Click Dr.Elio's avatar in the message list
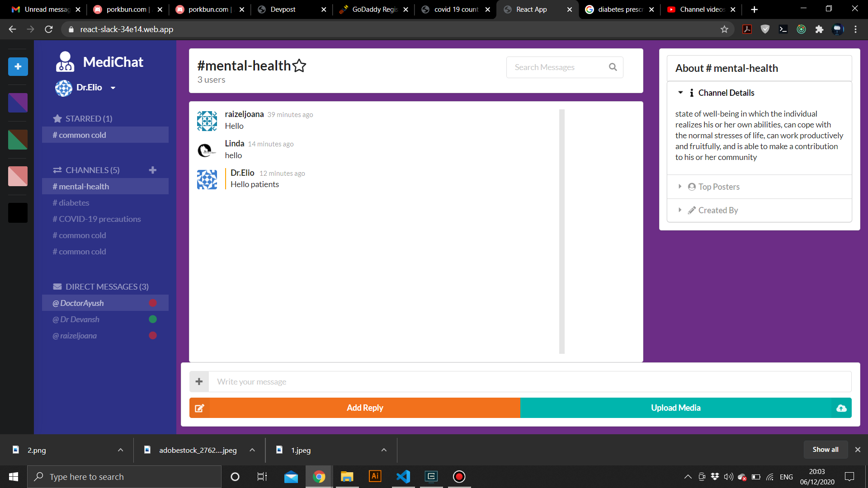 [207, 179]
